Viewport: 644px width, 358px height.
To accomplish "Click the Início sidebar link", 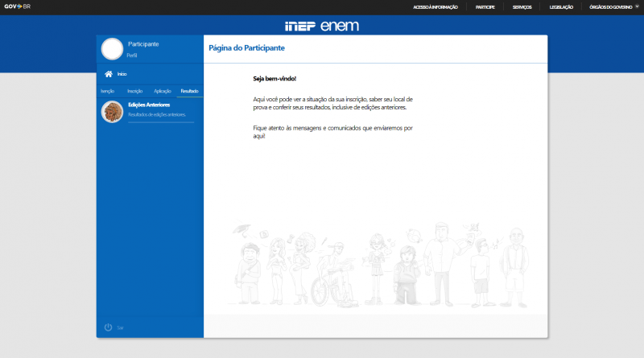I will point(122,74).
